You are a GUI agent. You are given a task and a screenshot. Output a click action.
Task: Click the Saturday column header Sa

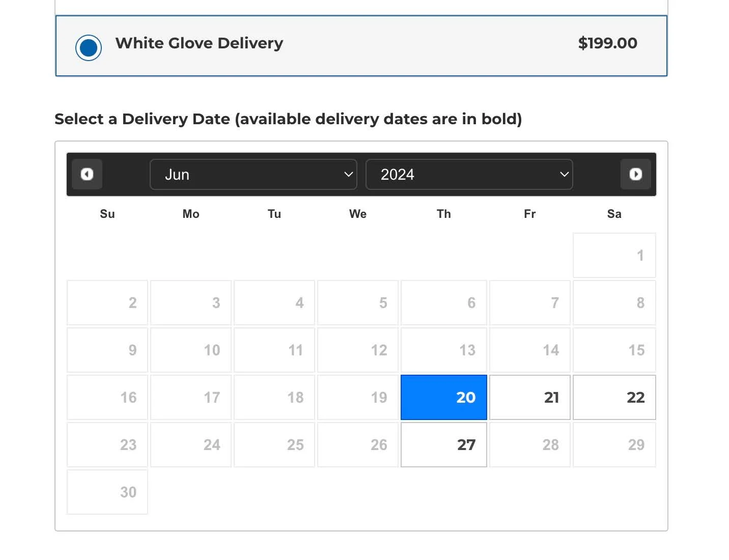click(x=614, y=214)
